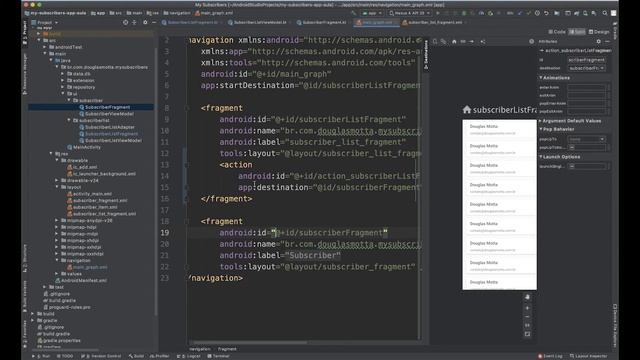The width and height of the screenshot is (640, 360).
Task: Open MainActivity in the project tree
Action: [x=87, y=147]
